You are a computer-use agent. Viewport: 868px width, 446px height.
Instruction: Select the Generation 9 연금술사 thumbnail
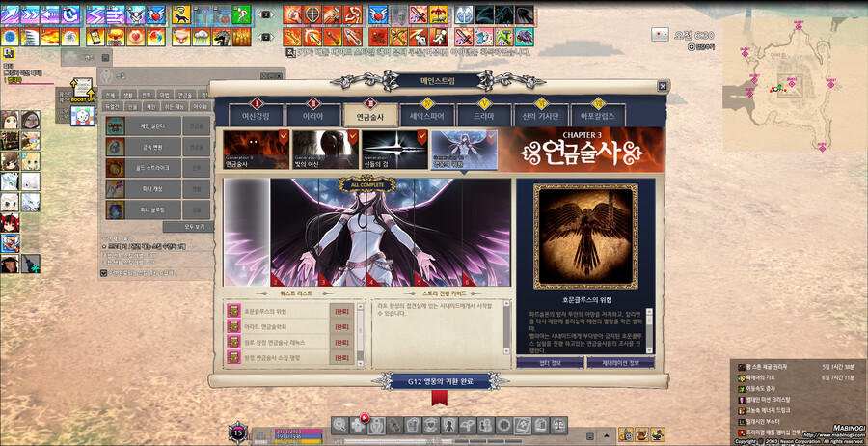tap(256, 150)
